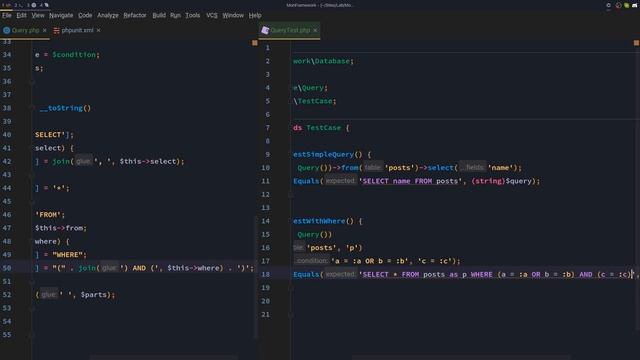Click the "WHERE" string on line 49
Image resolution: width=640 pixels, height=360 pixels.
[x=67, y=255]
